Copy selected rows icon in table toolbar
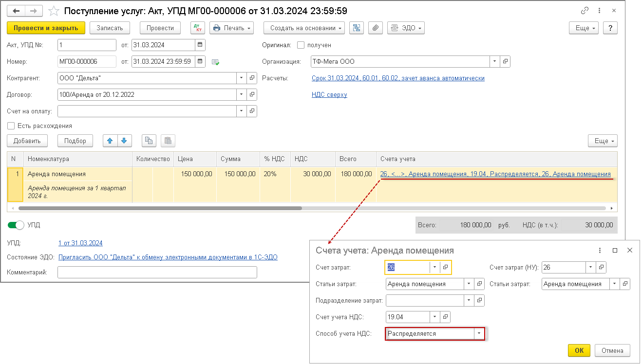Screen dimensions: 642x364 149,141
